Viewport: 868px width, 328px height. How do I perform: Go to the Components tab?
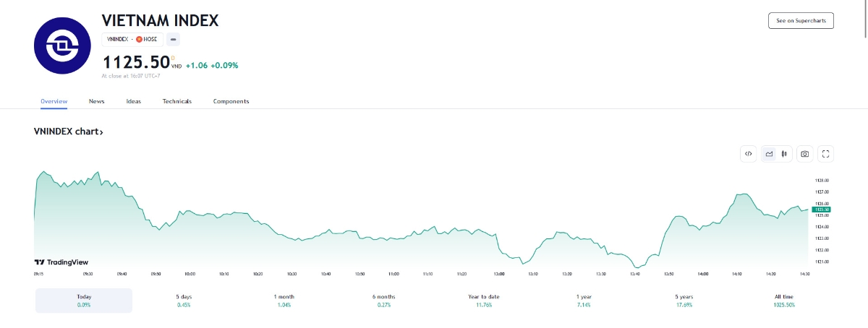[231, 101]
